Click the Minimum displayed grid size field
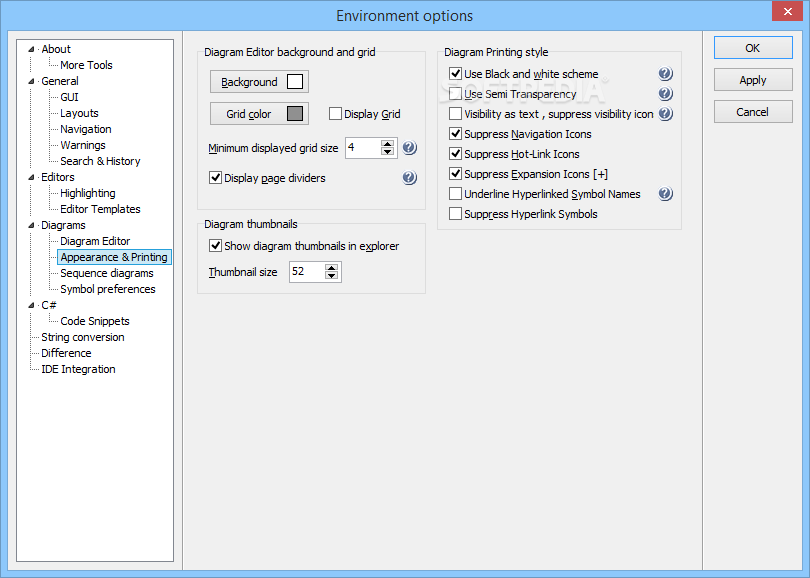This screenshot has width=810, height=578. coord(363,148)
